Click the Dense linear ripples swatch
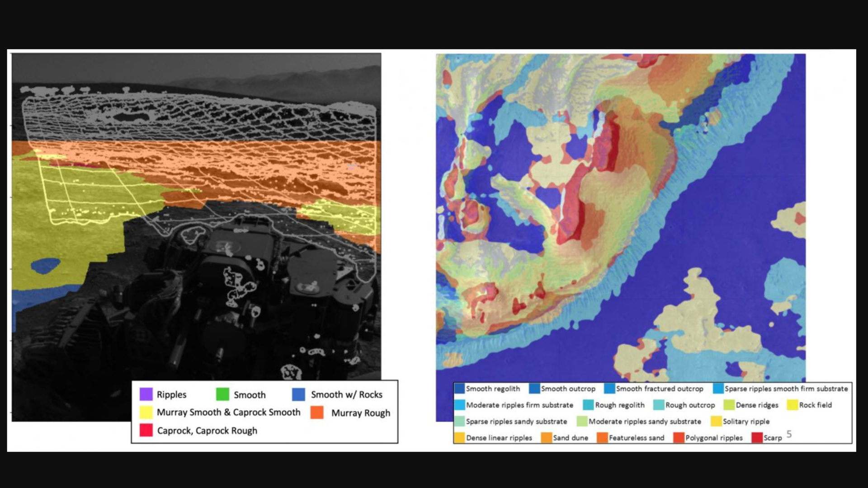The height and width of the screenshot is (488, 868). coord(460,437)
